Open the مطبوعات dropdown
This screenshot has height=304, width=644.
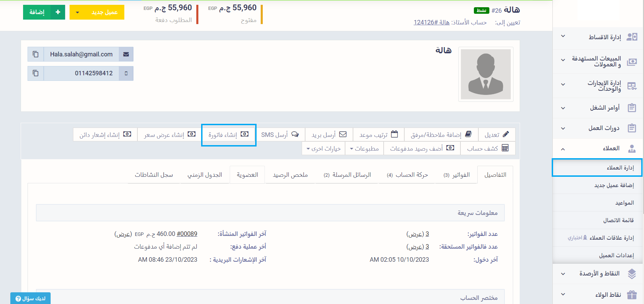[364, 148]
